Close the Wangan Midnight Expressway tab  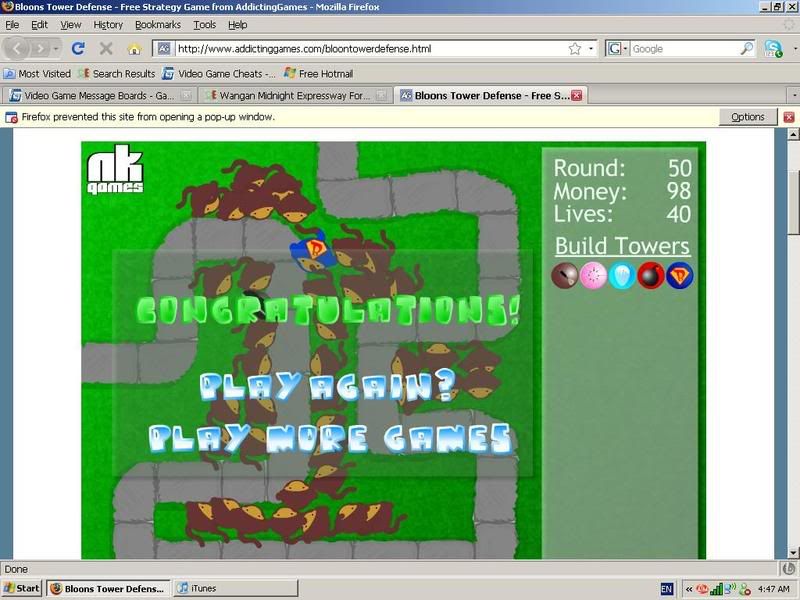381,95
